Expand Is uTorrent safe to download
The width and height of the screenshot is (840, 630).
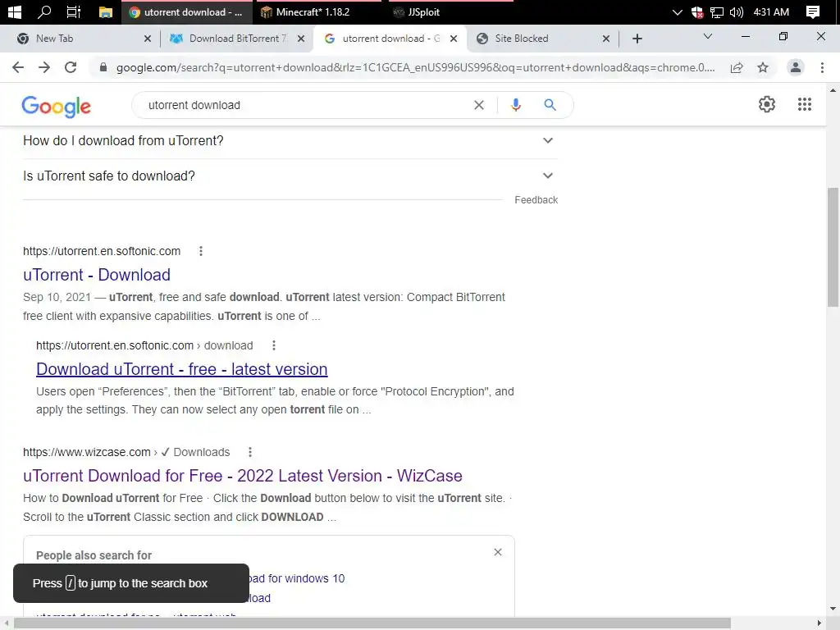click(x=290, y=176)
